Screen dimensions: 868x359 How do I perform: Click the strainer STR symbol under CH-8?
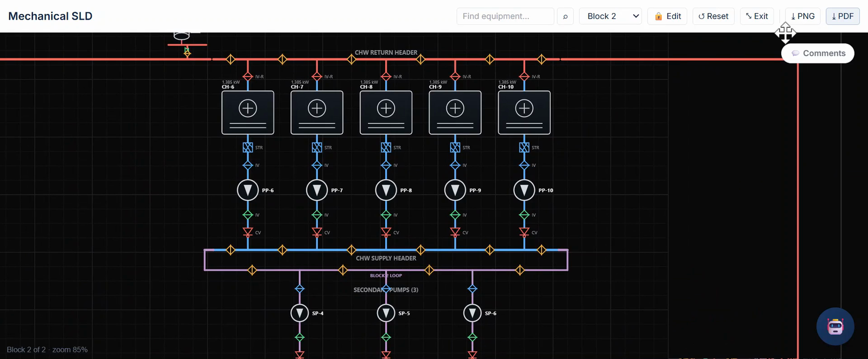386,148
